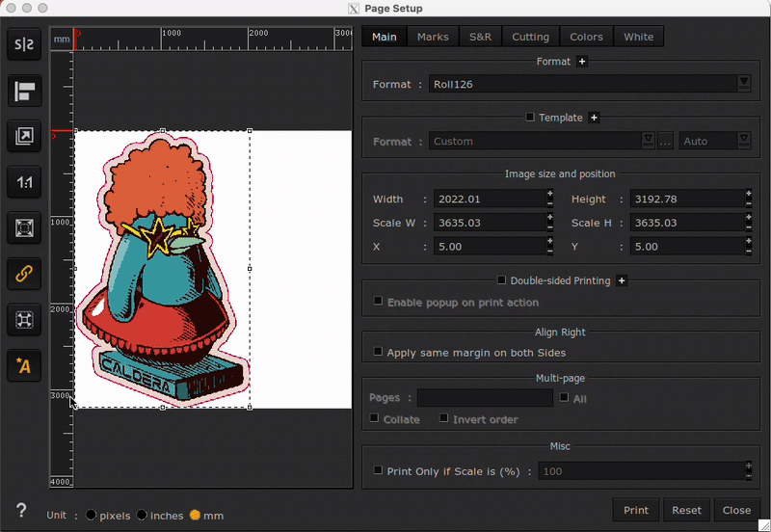
Task: Click the plus icon beside Format heading
Action: point(582,62)
